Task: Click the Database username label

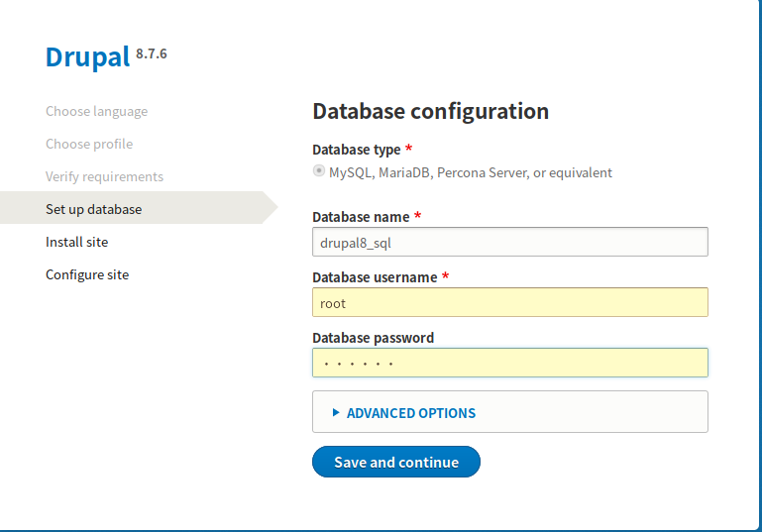Action: click(375, 277)
